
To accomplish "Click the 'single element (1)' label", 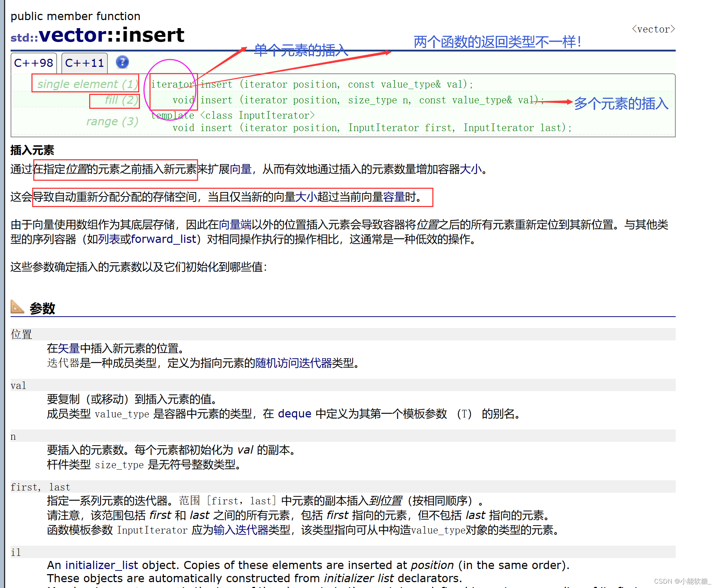I will pyautogui.click(x=88, y=84).
